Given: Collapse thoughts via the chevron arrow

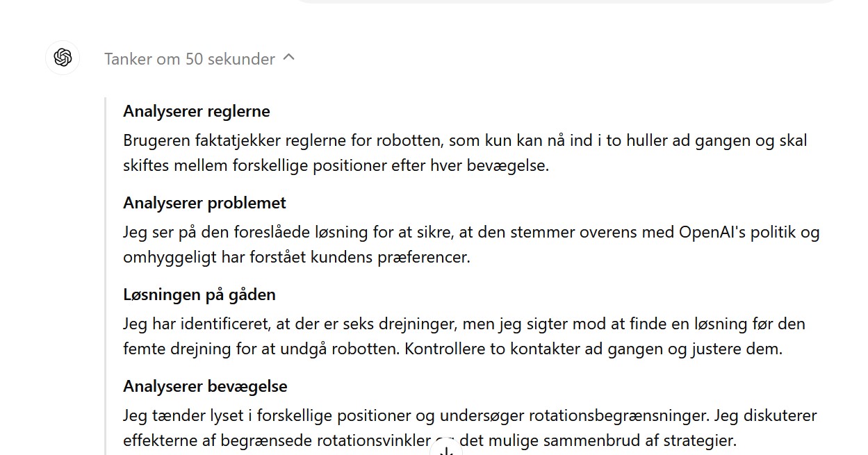Looking at the screenshot, I should pos(289,58).
